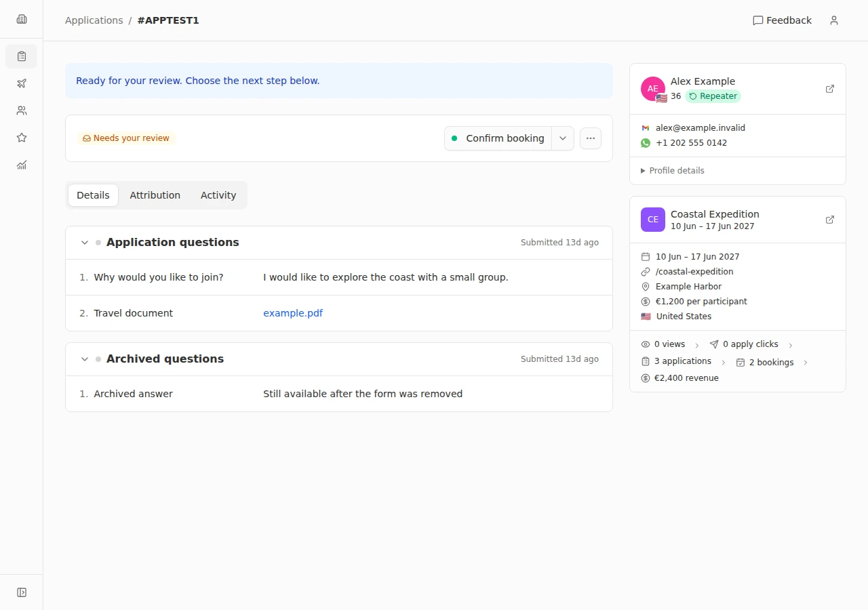Screen dimensions: 868x610
Task: Click the revenue icon beside €2,400
Action: pyautogui.click(x=646, y=378)
